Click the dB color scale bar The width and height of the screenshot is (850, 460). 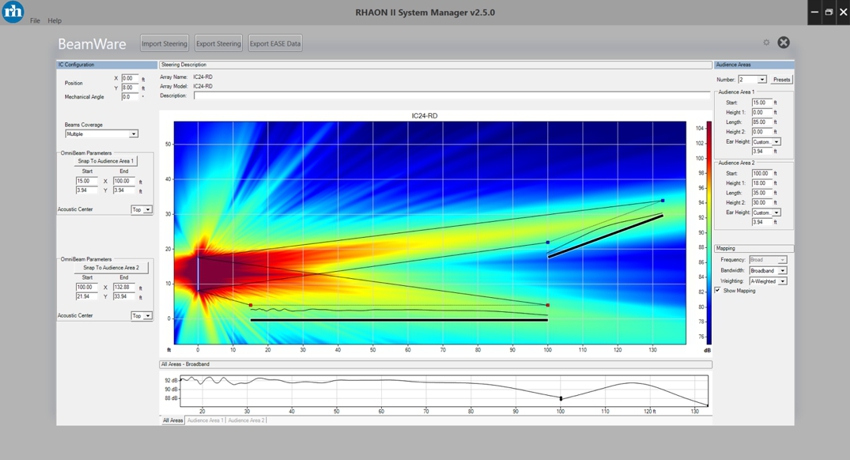(709, 233)
